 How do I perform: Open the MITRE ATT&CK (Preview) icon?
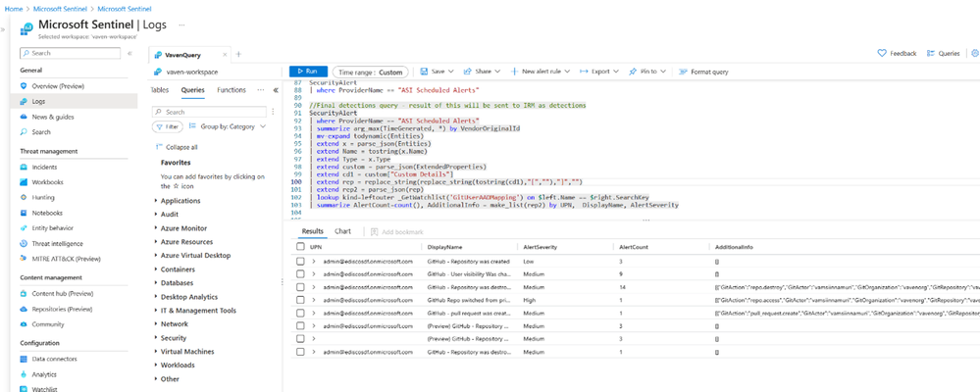pyautogui.click(x=24, y=259)
